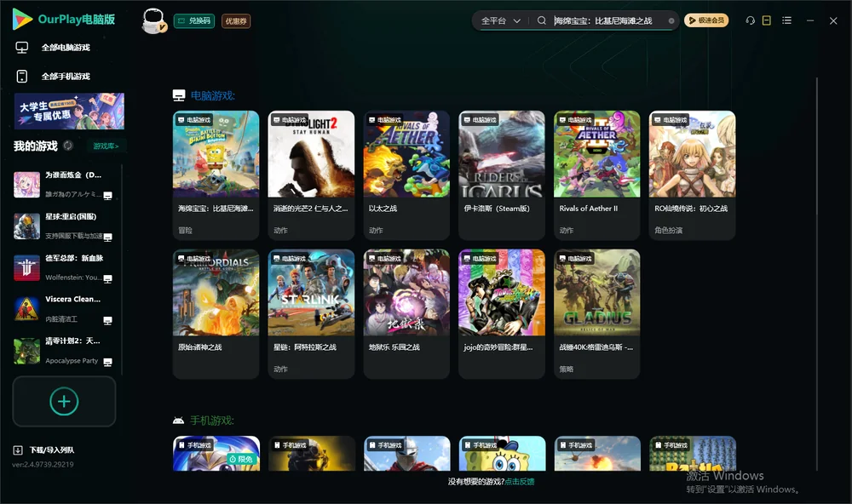This screenshot has height=504, width=852.
Task: Open the 以太之战 Rivals of Aether card
Action: click(406, 175)
